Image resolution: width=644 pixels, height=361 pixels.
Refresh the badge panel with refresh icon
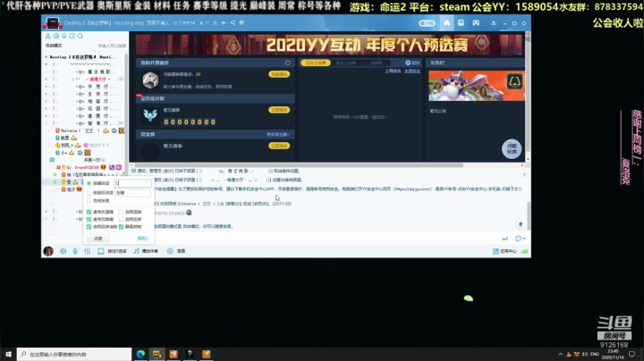point(287,63)
